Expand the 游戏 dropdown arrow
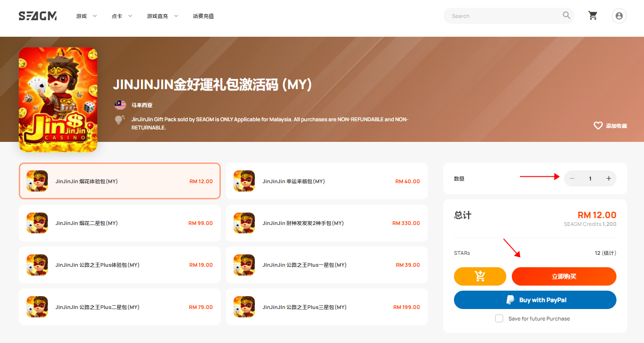Screen dimensions: 644x343 click(x=95, y=16)
